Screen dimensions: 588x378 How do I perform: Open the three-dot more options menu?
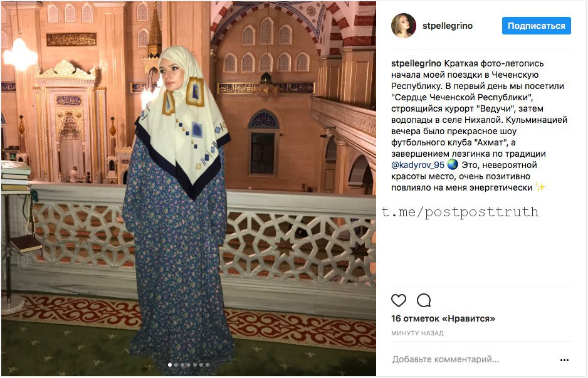click(564, 360)
